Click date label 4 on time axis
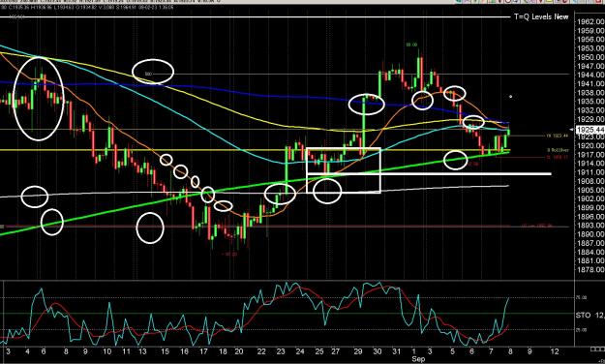605x364 pixels. (27, 351)
